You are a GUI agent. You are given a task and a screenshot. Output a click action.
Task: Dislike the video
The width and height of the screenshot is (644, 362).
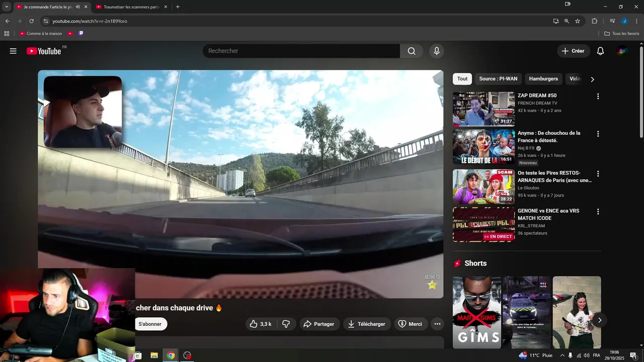click(x=286, y=324)
